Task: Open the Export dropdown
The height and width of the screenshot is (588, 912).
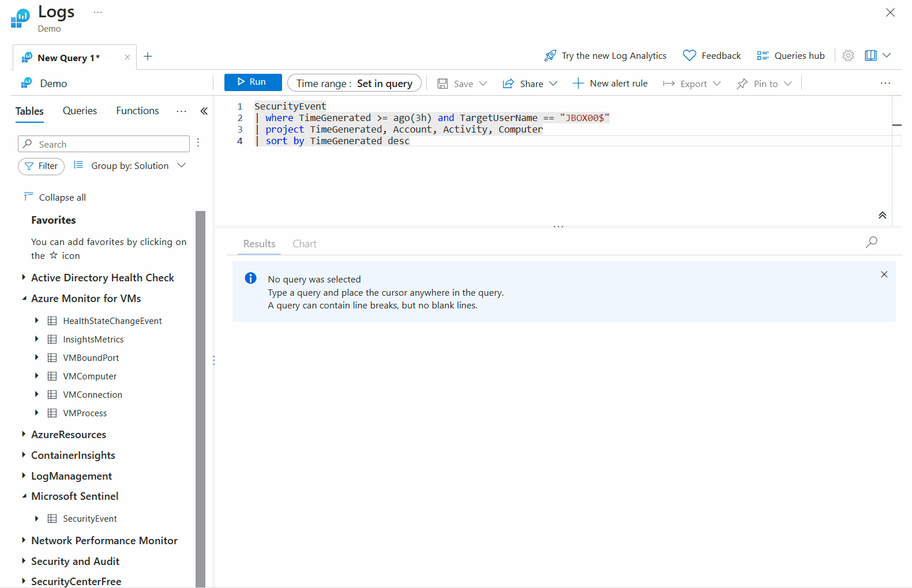Action: [x=692, y=84]
